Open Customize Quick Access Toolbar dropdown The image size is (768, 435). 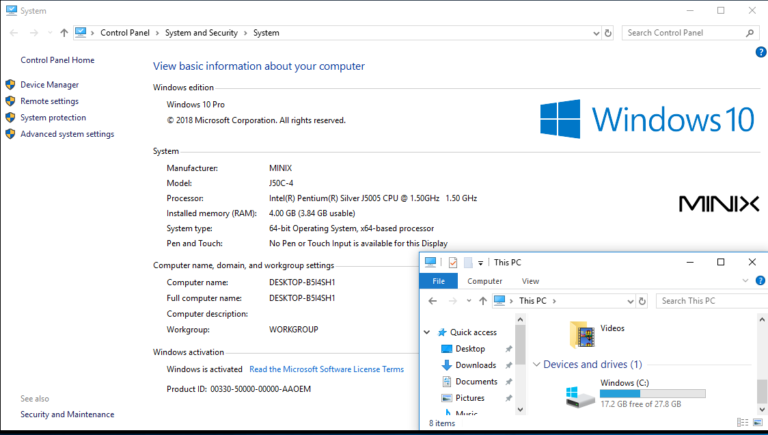tap(481, 263)
